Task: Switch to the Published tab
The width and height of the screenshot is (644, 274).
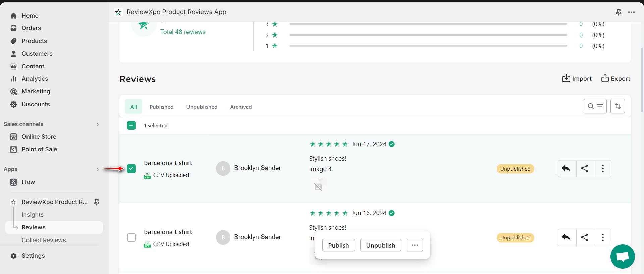Action: 162,107
